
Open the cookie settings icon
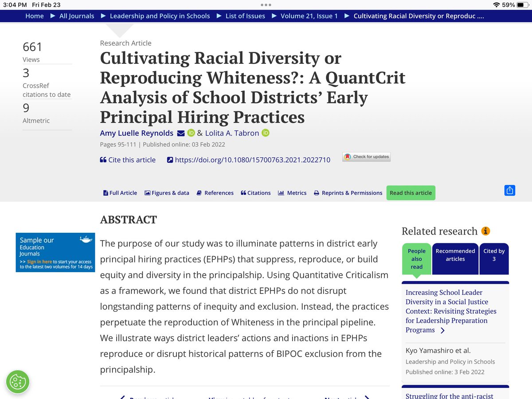point(18,382)
